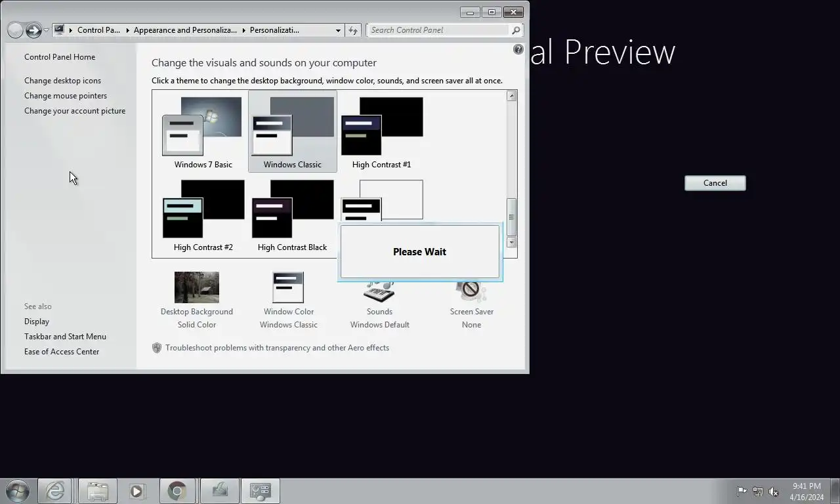Select the Windows 7 Basic theme

pos(203,133)
